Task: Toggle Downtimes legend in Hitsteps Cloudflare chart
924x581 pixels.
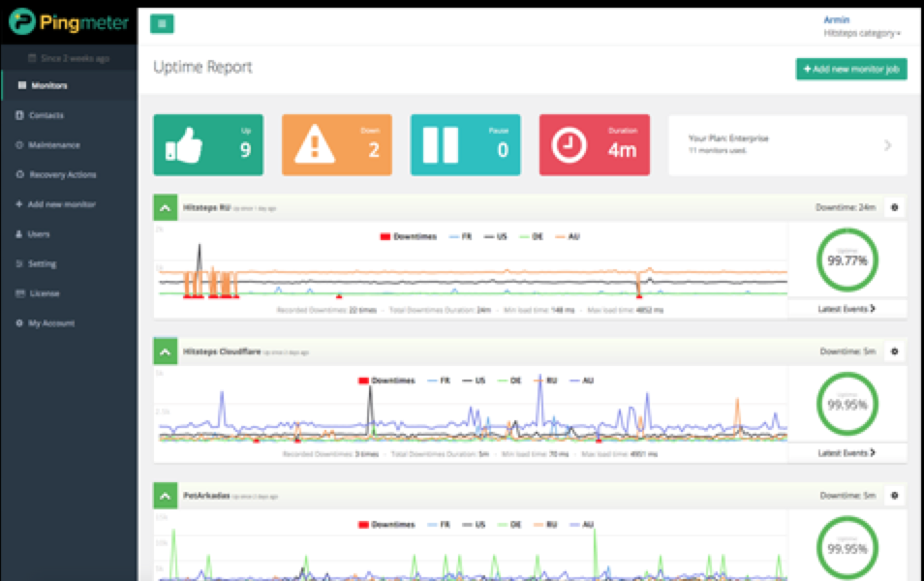Action: point(386,381)
